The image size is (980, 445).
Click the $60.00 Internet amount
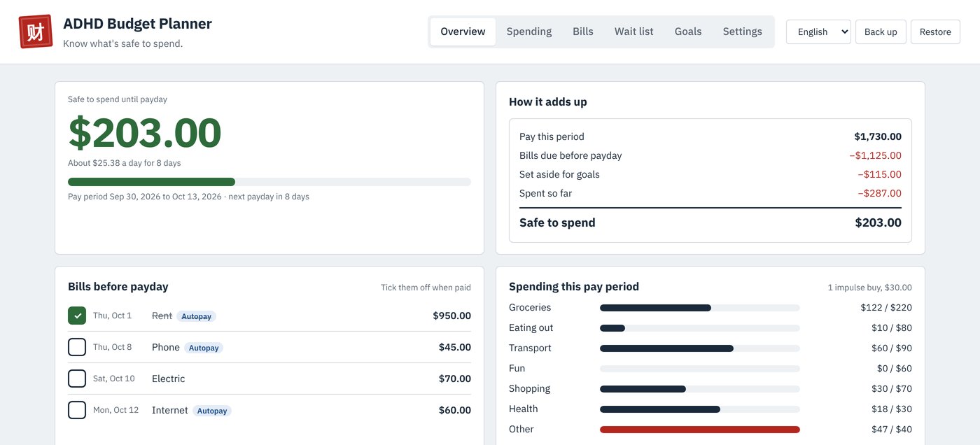[x=455, y=410]
